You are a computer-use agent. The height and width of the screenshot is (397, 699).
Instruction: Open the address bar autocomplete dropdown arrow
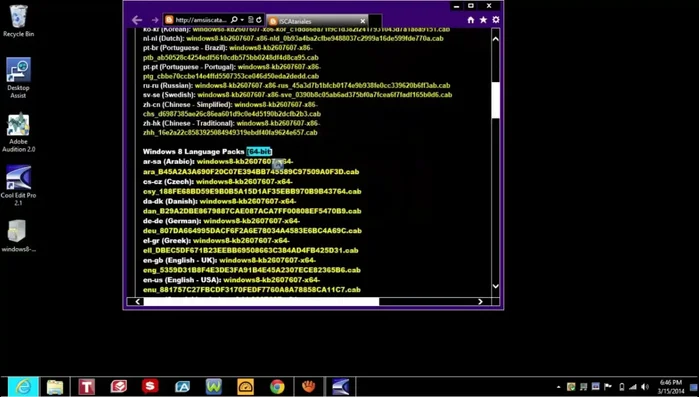click(242, 20)
